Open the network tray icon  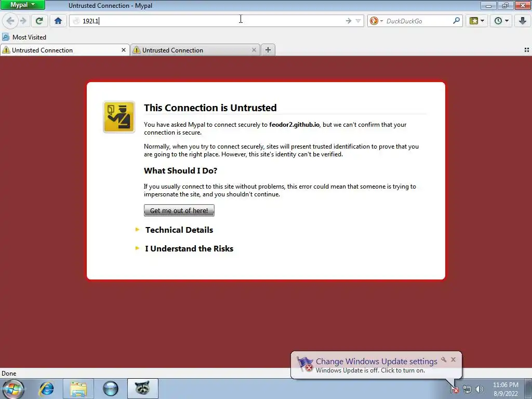467,389
